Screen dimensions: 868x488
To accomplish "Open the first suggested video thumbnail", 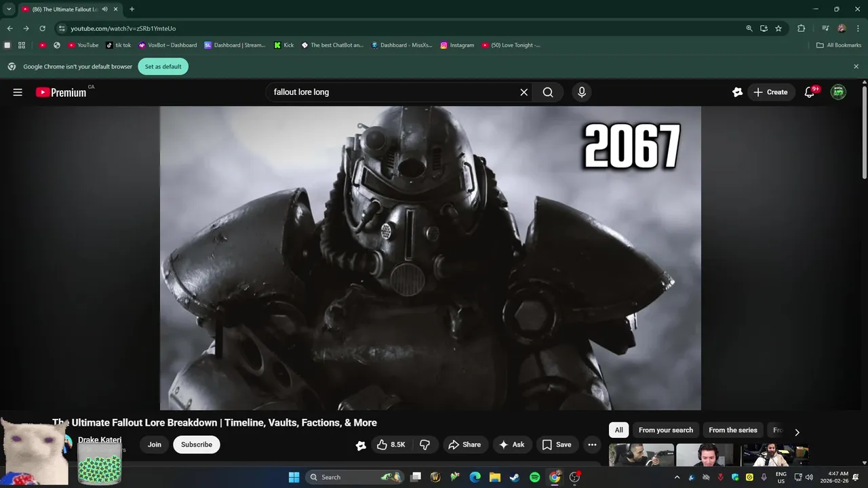I will (x=642, y=455).
